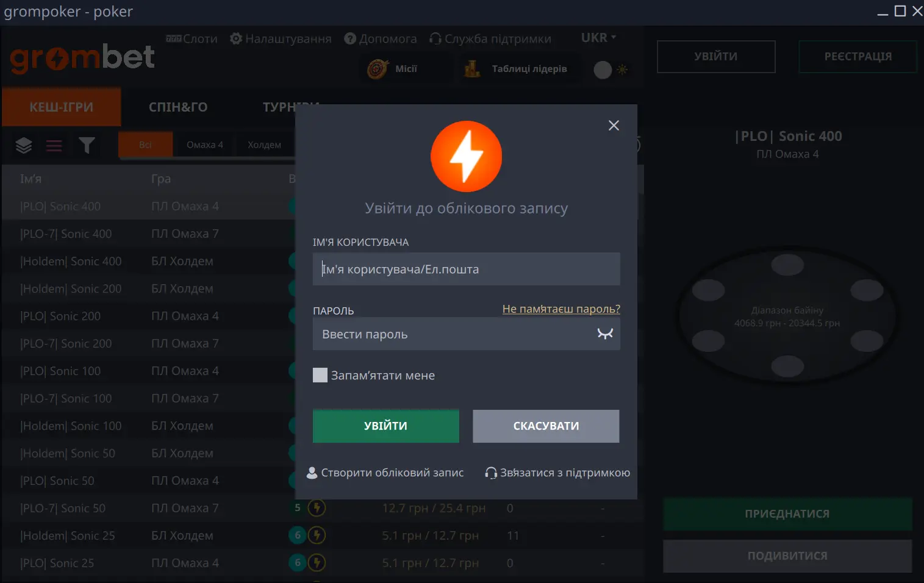The width and height of the screenshot is (924, 583).
Task: Click the green УВІЙТИ login button
Action: pyautogui.click(x=386, y=426)
